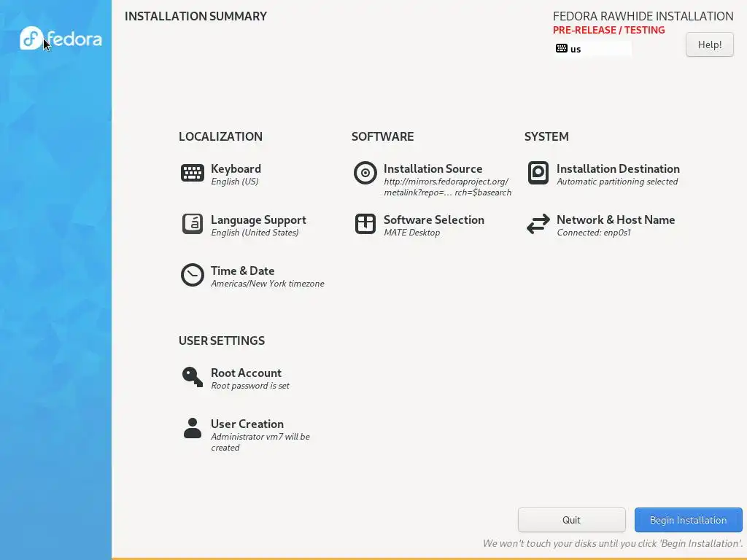
Task: Click 'Root password is set' text
Action: point(250,386)
